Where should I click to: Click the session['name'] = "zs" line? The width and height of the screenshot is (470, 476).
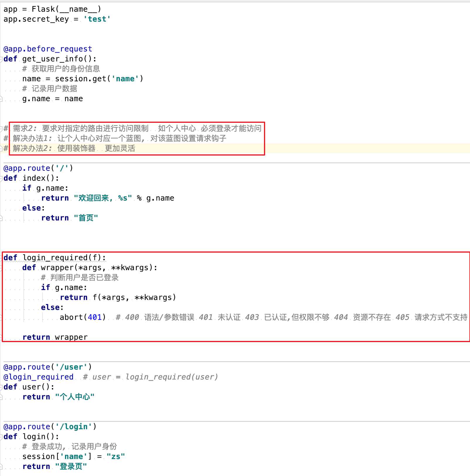tap(74, 456)
